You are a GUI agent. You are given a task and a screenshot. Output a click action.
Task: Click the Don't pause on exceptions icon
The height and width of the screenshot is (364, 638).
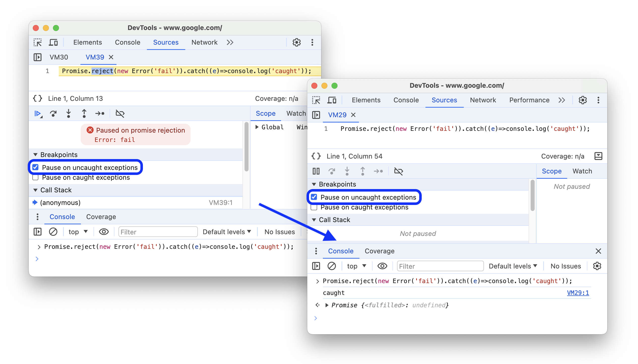119,114
